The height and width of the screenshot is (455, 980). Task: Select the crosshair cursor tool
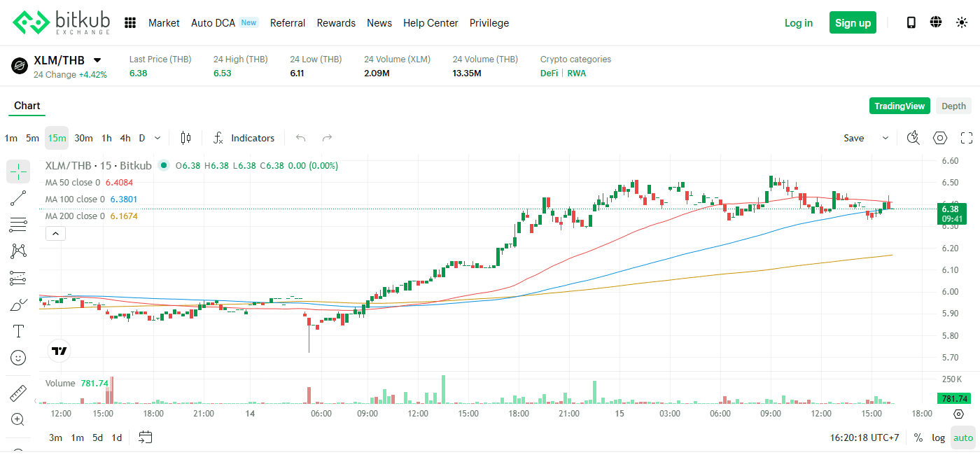click(18, 171)
